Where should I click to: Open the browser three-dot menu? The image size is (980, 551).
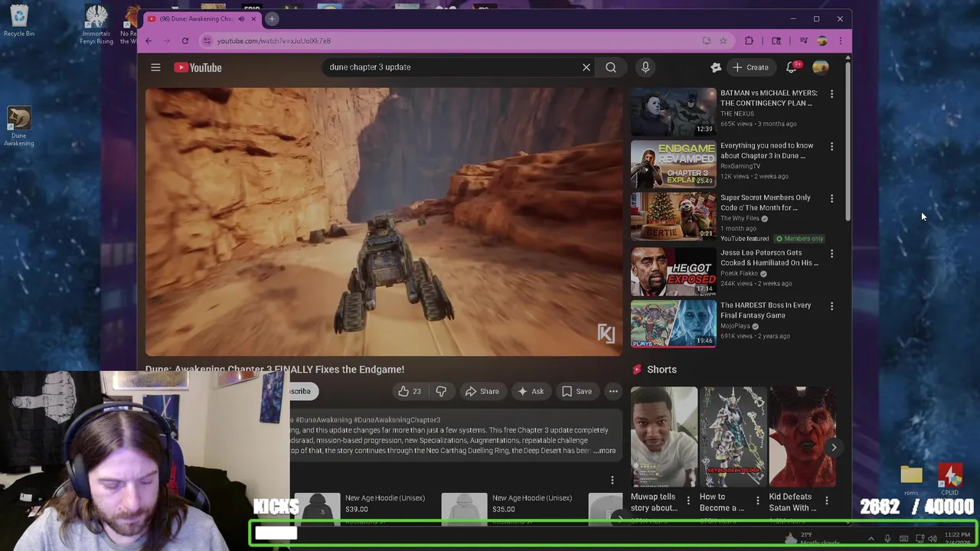pyautogui.click(x=841, y=41)
